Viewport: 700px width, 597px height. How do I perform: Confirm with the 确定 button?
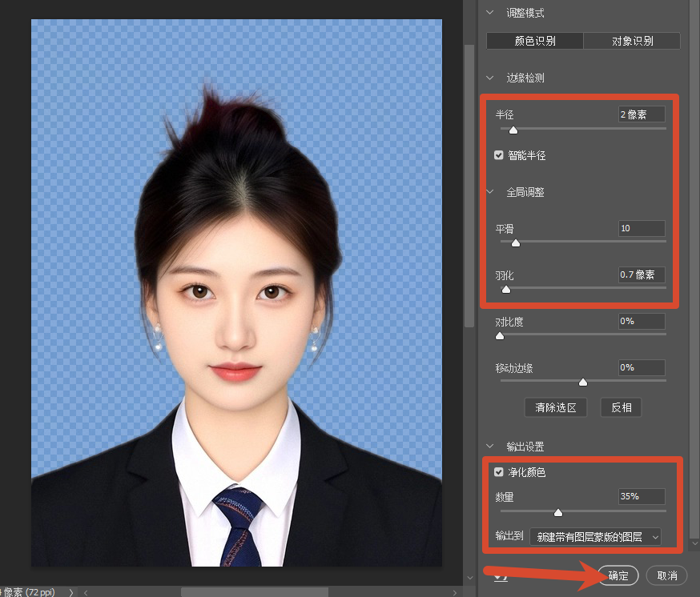[618, 575]
